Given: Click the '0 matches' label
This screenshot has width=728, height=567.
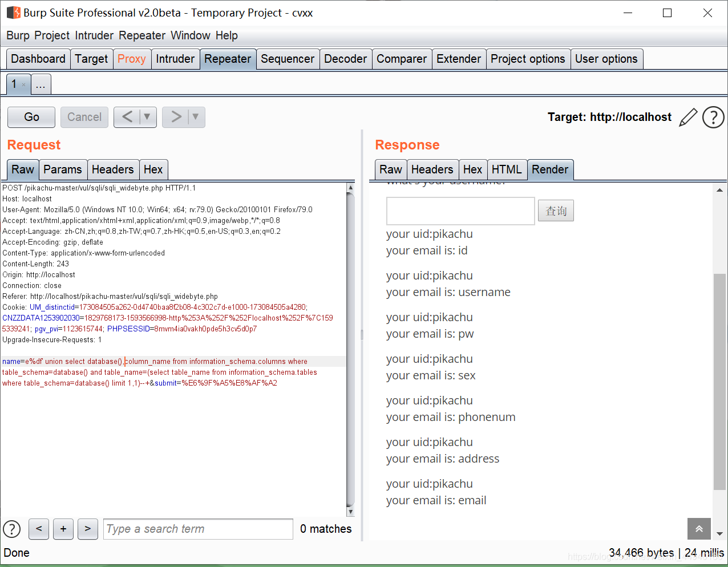Looking at the screenshot, I should (326, 529).
